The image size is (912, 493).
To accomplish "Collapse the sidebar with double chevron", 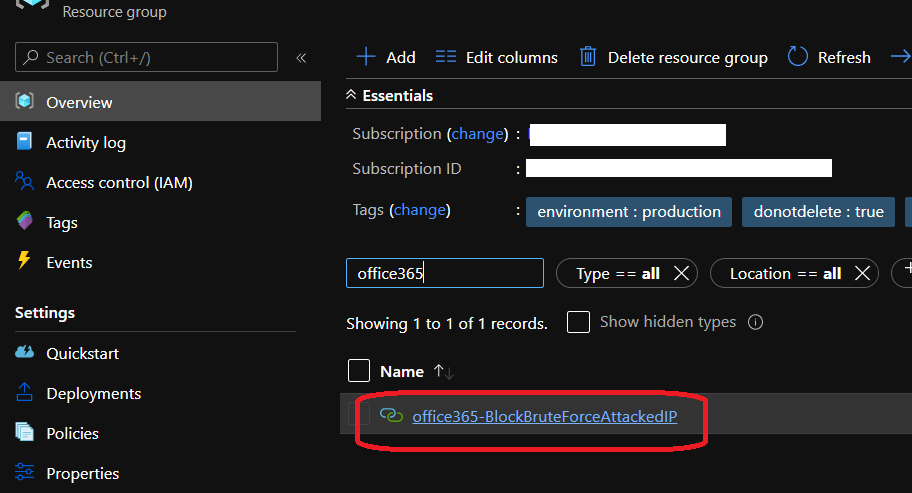I will tap(301, 58).
